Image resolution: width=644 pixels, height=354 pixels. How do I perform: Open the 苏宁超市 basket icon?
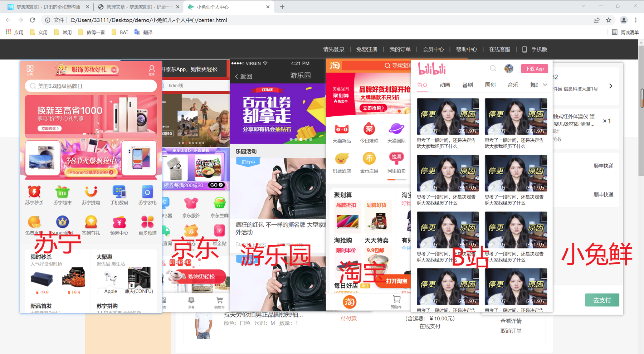click(62, 192)
